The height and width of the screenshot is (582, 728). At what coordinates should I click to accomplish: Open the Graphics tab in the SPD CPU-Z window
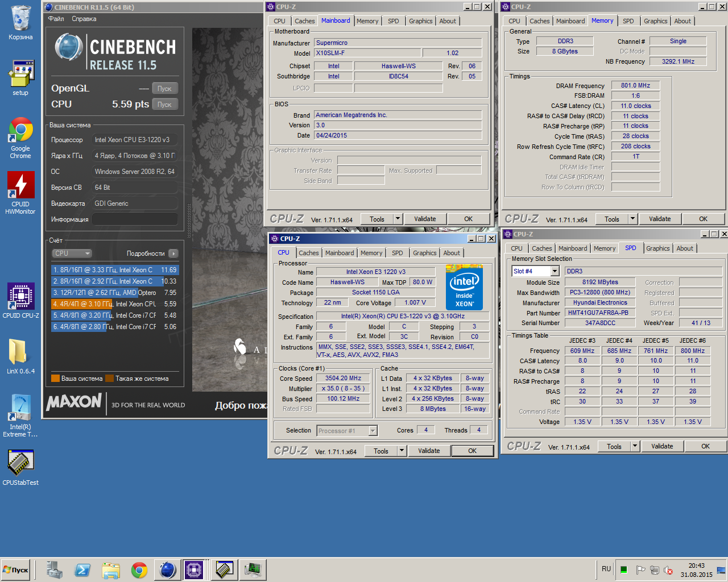click(657, 248)
